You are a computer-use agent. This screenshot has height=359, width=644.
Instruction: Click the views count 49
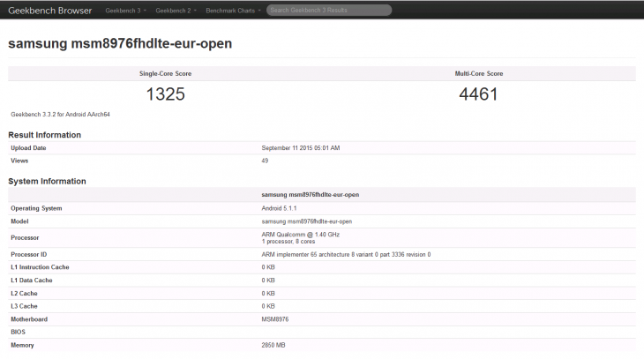click(x=265, y=161)
